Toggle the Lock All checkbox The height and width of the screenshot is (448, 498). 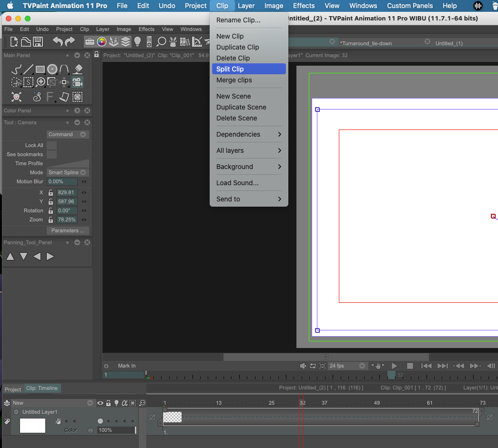coord(51,145)
